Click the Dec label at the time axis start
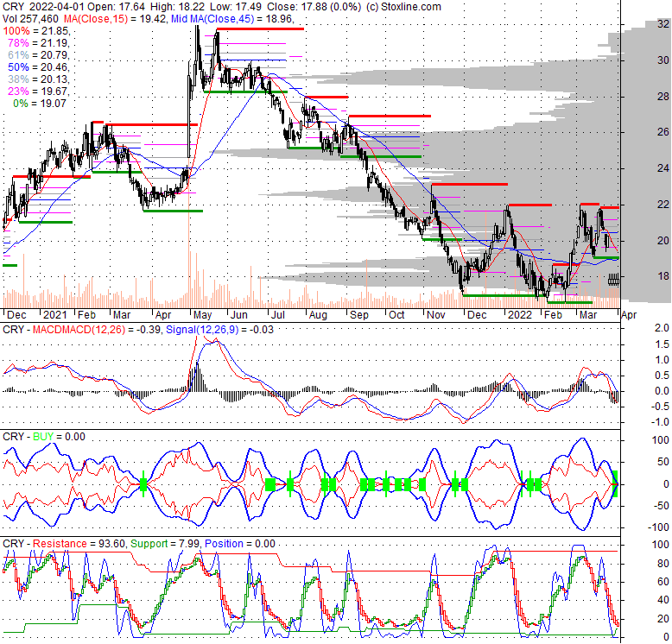This screenshot has height=644, width=672. 16,315
